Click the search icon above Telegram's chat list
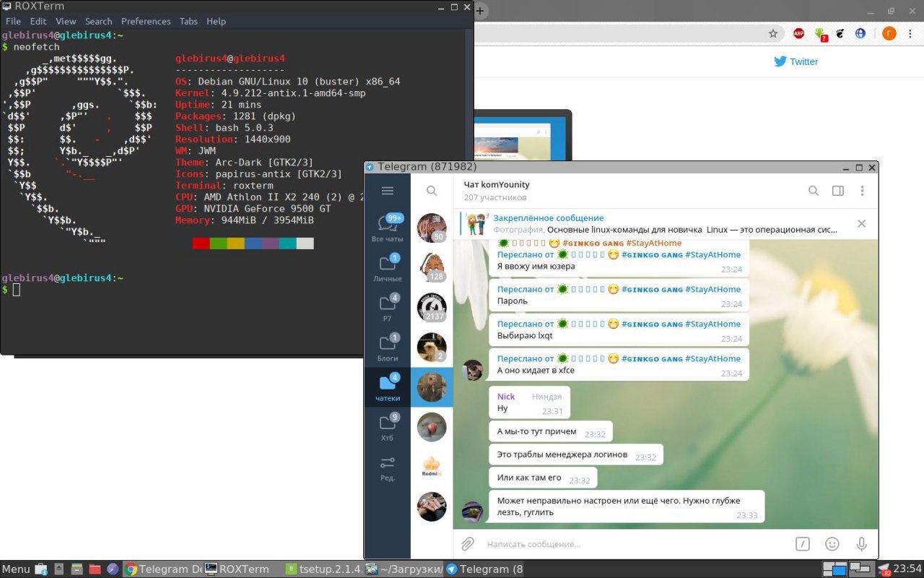Screen dimensions: 924x578 [x=432, y=191]
